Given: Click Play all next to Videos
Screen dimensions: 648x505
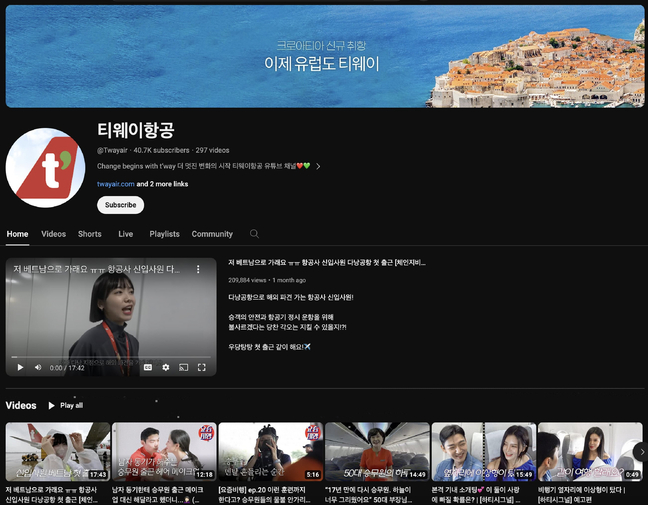Looking at the screenshot, I should [66, 405].
